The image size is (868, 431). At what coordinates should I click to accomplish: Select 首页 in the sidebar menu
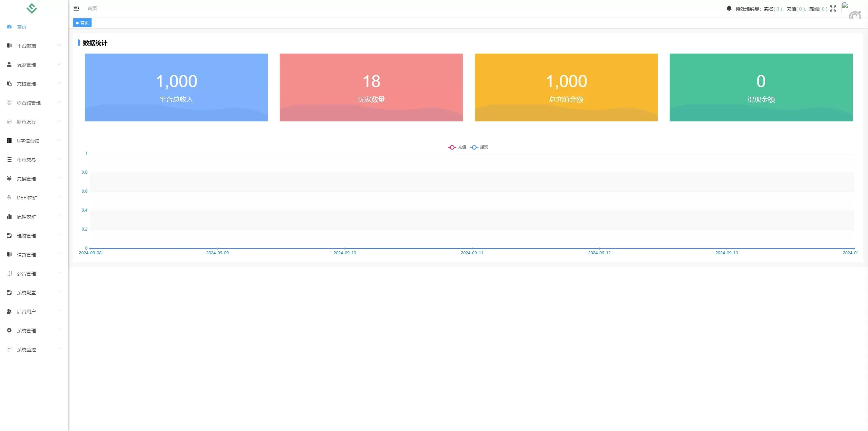coord(22,26)
